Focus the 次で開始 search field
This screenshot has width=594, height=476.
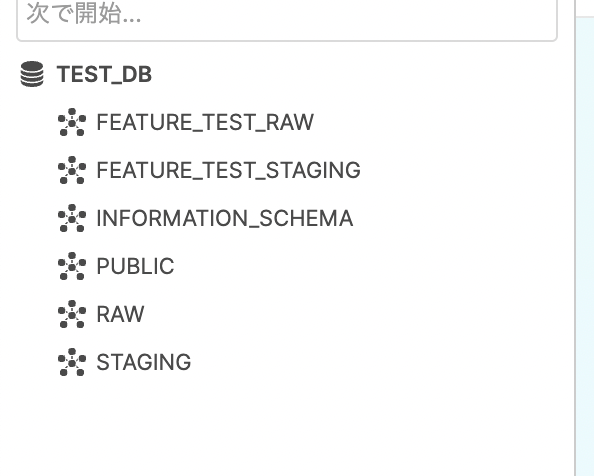(x=287, y=19)
